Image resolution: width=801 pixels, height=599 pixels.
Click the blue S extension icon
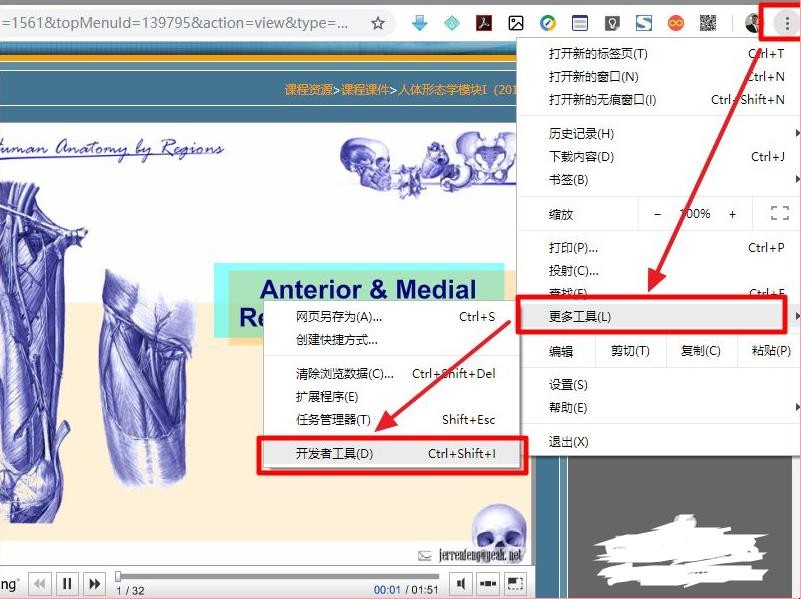644,23
